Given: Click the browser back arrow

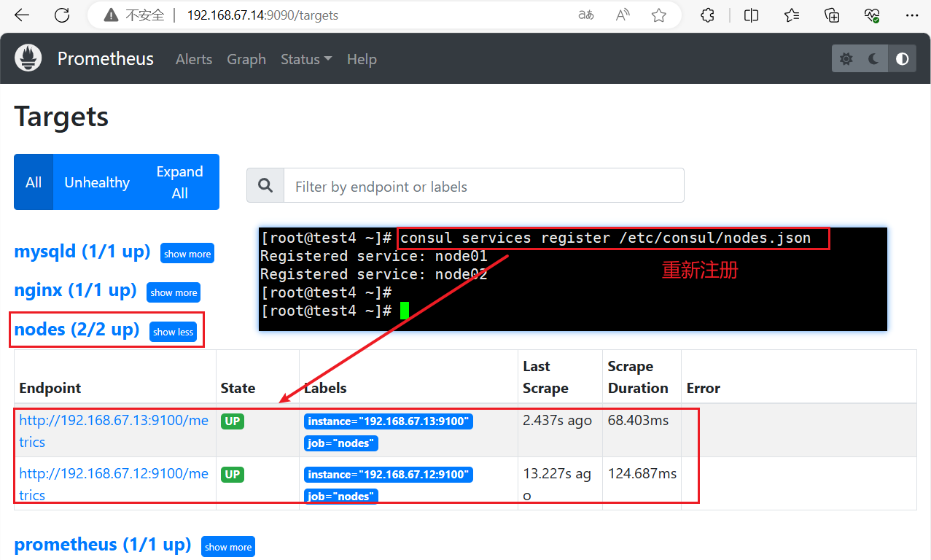Looking at the screenshot, I should [22, 15].
